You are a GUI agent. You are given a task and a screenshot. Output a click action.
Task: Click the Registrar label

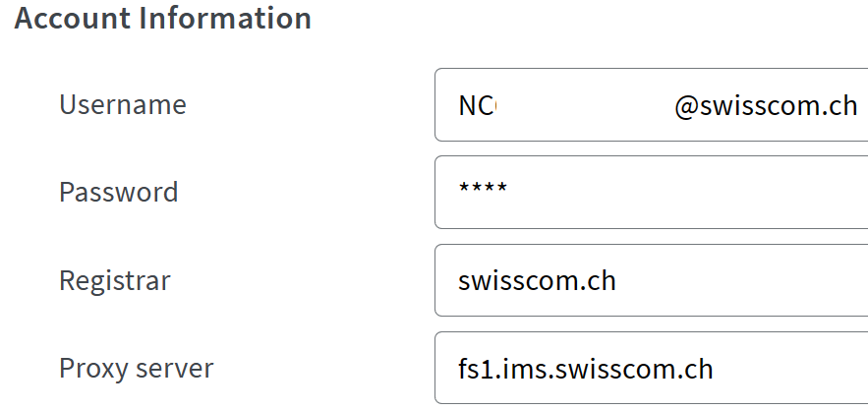(x=115, y=280)
